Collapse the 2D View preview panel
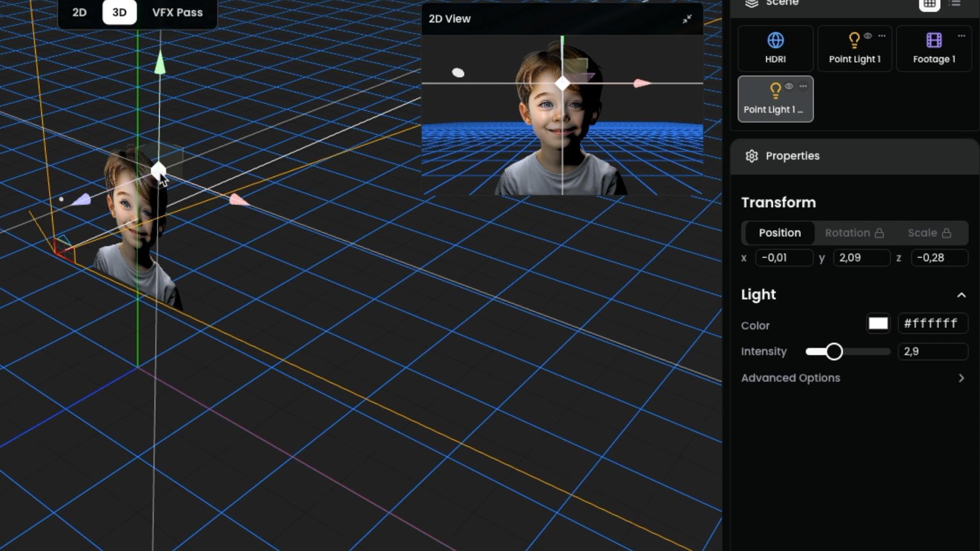 687,19
